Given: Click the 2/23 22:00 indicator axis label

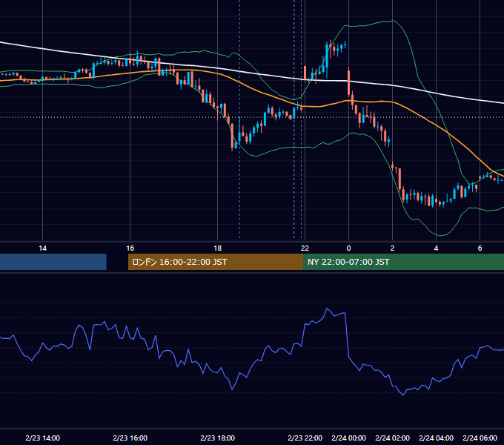Looking at the screenshot, I should [305, 438].
